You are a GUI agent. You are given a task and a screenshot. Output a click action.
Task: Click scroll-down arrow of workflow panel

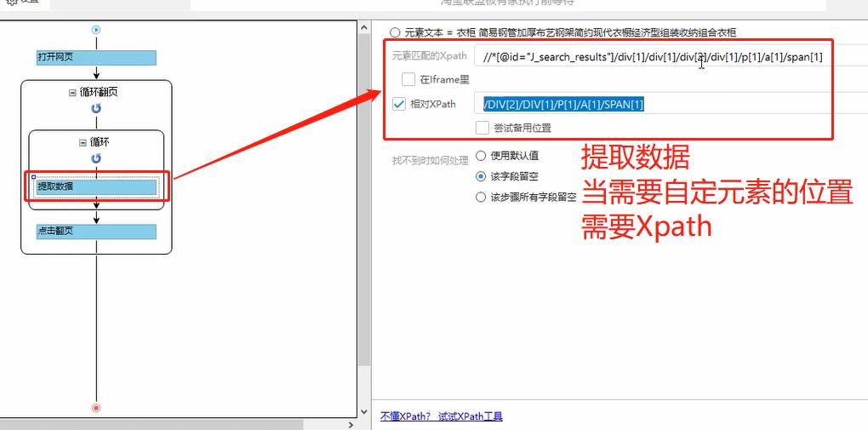point(363,412)
